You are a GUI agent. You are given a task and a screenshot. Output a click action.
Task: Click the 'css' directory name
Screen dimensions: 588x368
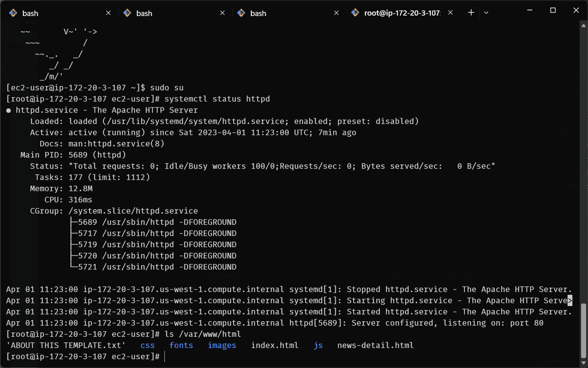click(x=147, y=345)
